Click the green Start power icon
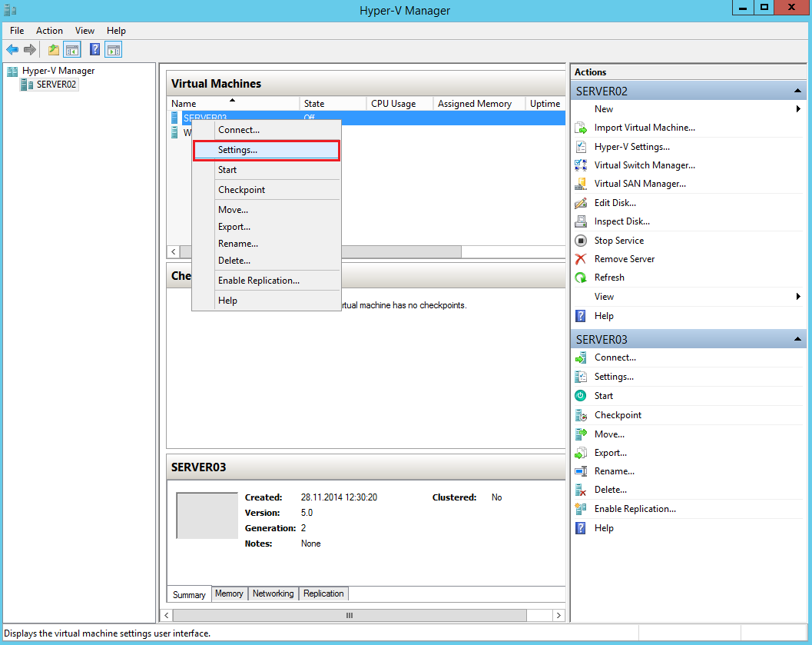 pos(581,396)
